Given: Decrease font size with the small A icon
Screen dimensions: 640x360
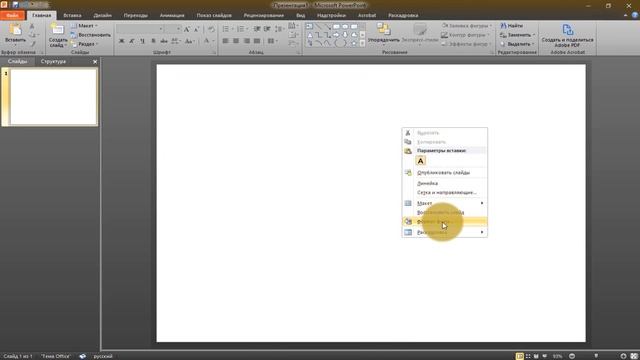Looking at the screenshot, I should pos(196,29).
